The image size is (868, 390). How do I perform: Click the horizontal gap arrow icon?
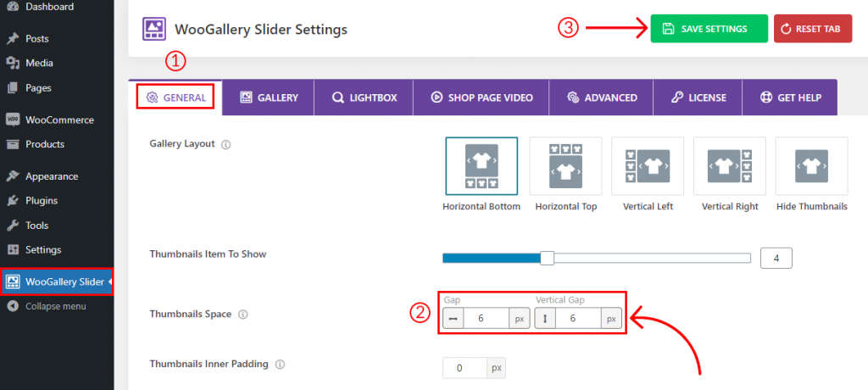point(453,319)
